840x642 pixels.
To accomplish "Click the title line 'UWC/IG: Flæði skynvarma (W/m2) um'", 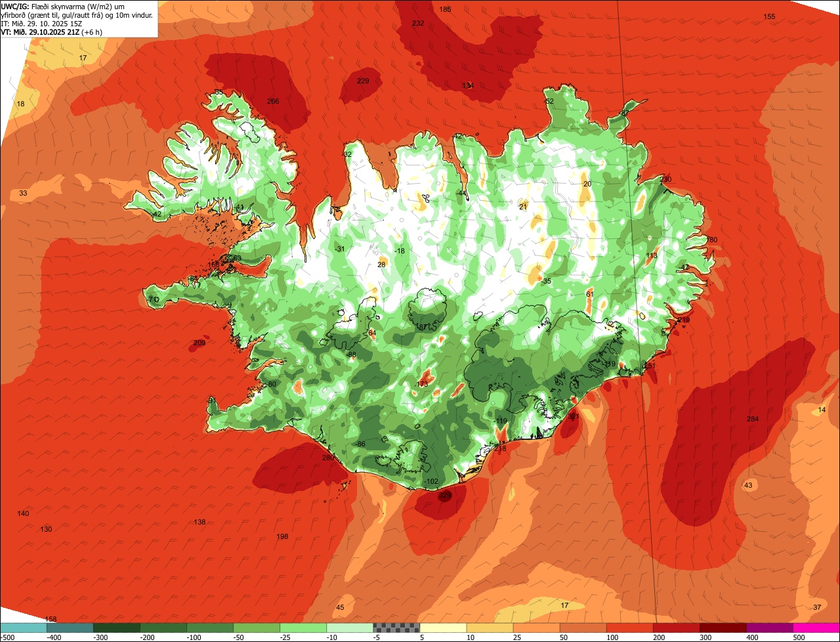I will pos(63,6).
